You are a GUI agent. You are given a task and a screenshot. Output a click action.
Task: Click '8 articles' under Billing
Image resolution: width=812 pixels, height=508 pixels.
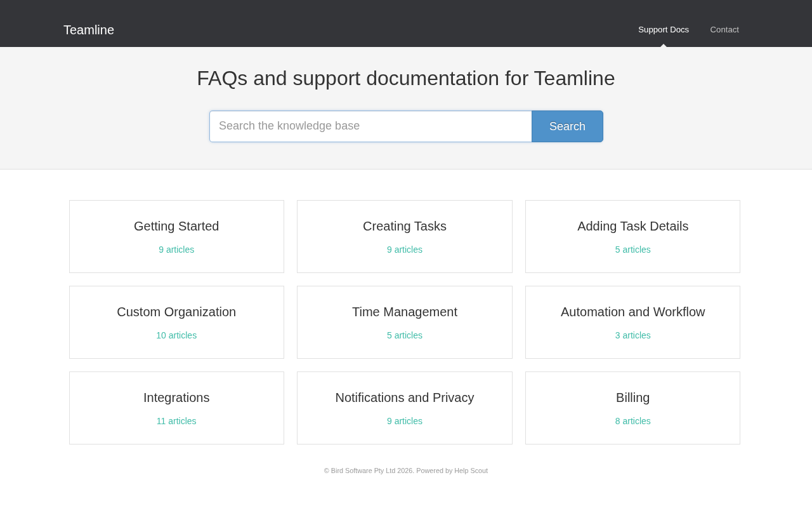coord(632,421)
